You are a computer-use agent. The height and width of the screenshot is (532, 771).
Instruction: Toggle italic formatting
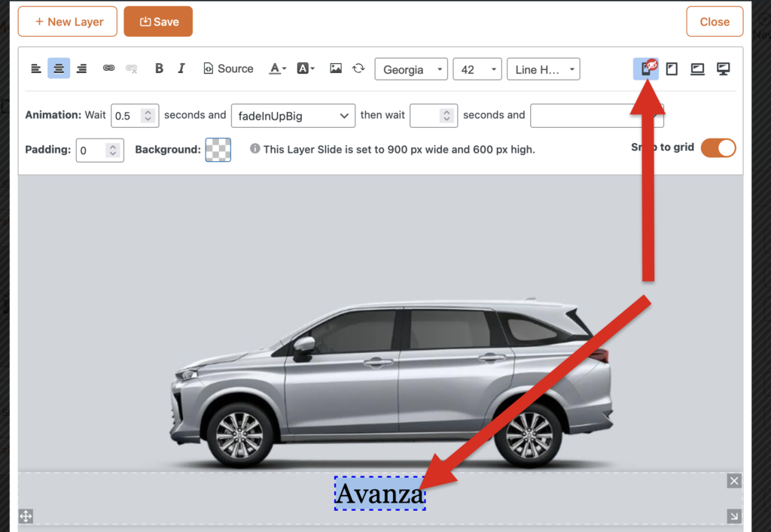(x=181, y=68)
